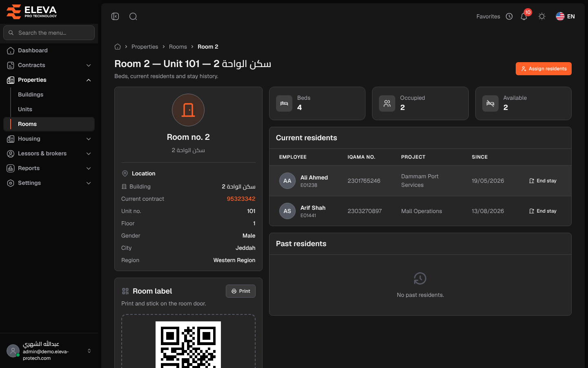Click the user profile avatar in sidebar
The image size is (588, 368).
click(13, 351)
